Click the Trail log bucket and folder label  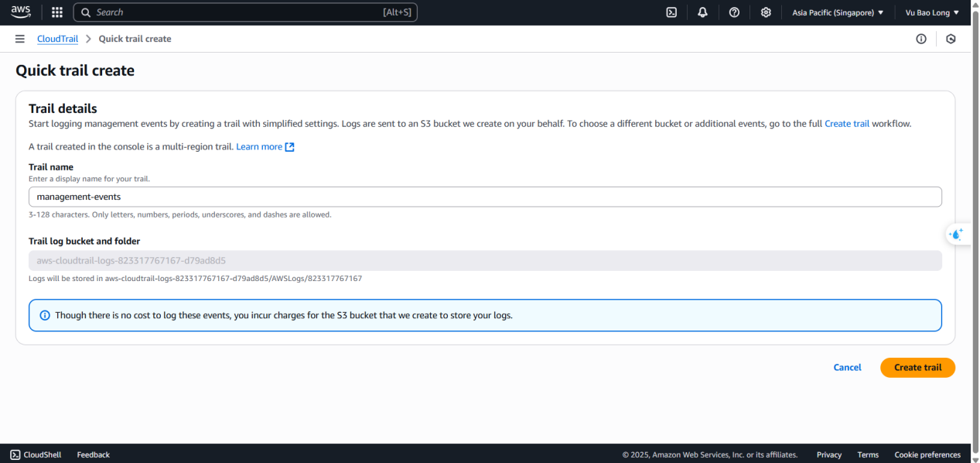(x=84, y=242)
